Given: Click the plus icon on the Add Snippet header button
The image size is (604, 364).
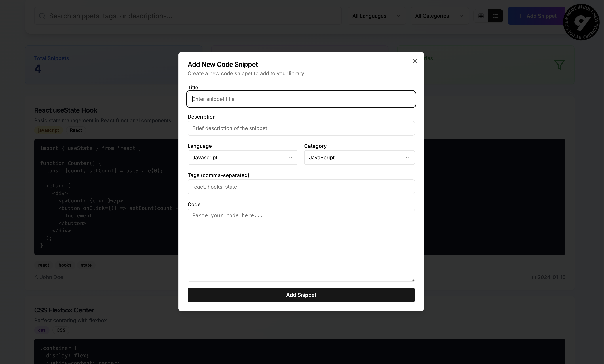Looking at the screenshot, I should pyautogui.click(x=520, y=16).
